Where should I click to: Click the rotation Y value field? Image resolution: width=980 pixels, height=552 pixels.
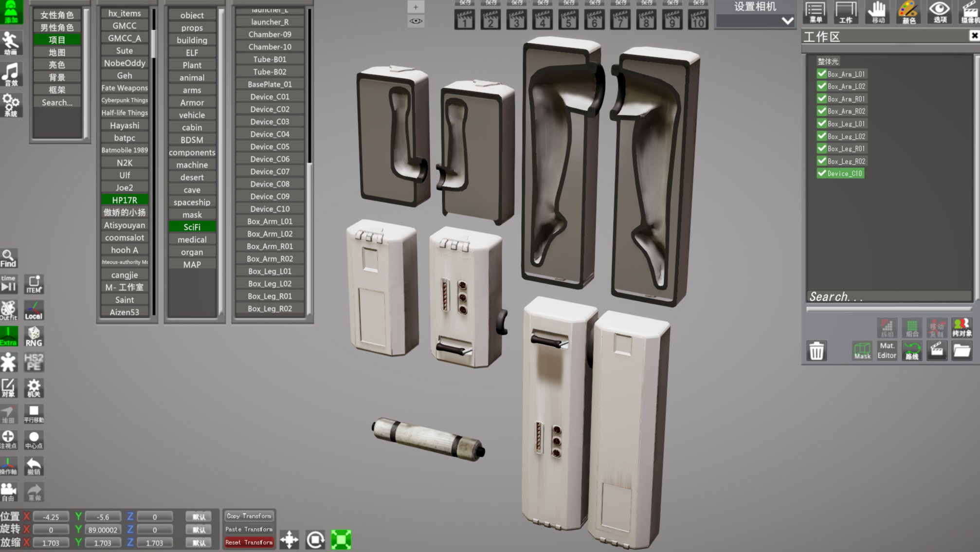point(103,530)
